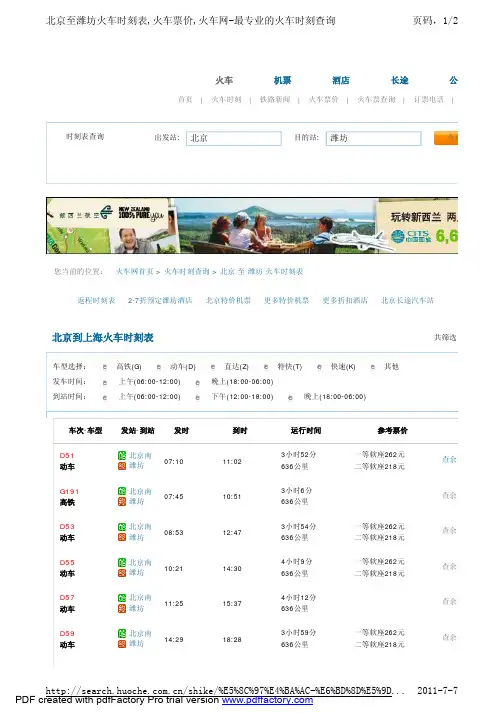Click green departure station icon in D53 row
The image size is (504, 713).
(122, 527)
